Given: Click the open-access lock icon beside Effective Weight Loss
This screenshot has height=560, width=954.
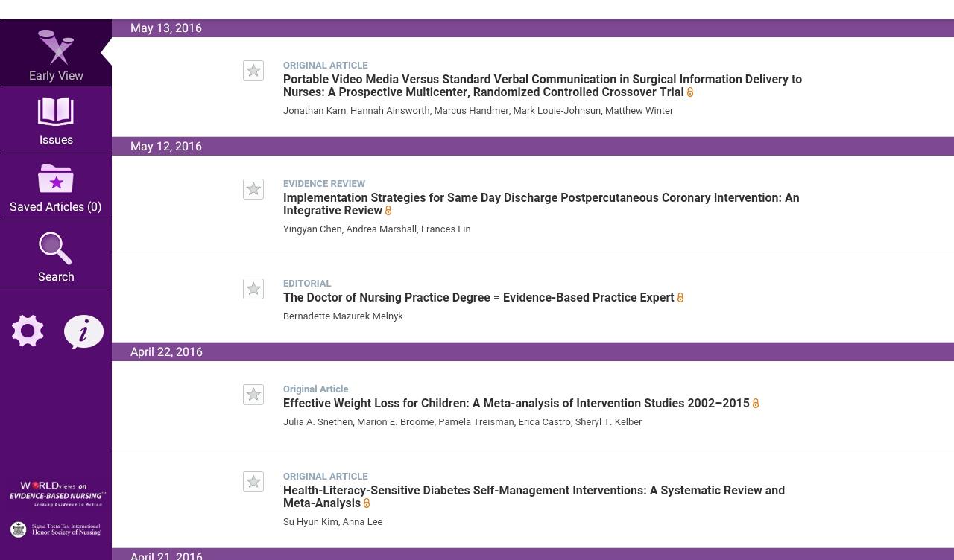Looking at the screenshot, I should tap(756, 404).
